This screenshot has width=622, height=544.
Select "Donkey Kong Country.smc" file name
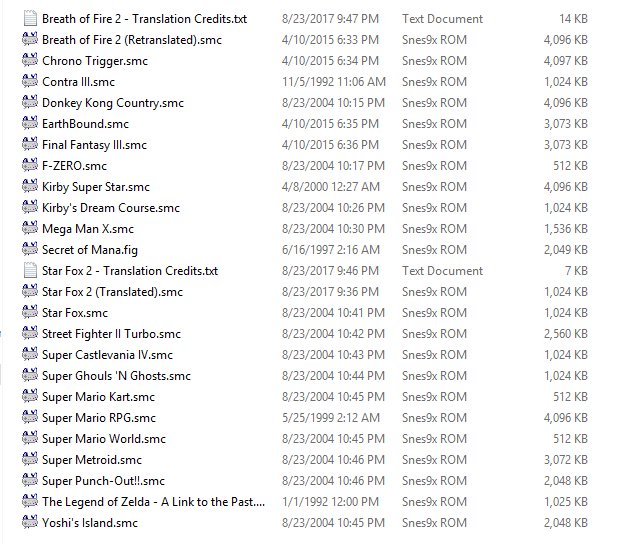click(113, 103)
